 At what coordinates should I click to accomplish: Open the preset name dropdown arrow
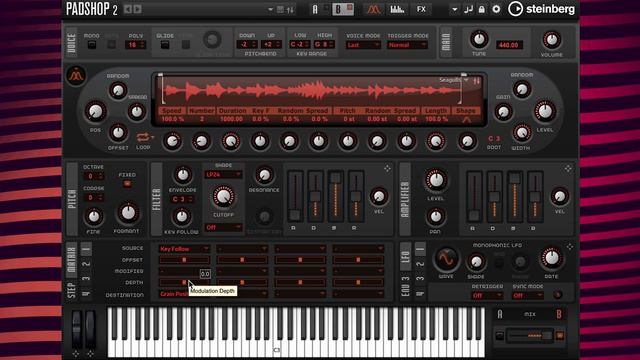(270, 9)
